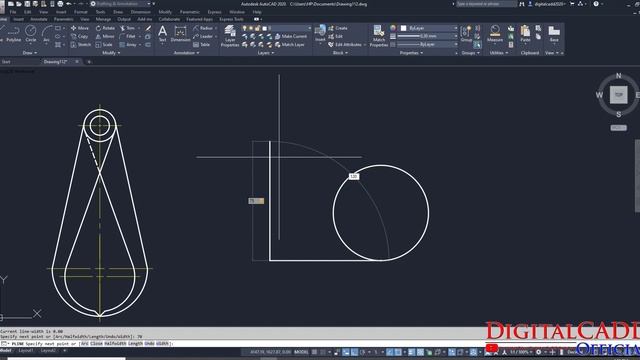Click Edit Attributes in Block panel
This screenshot has width=640, height=360.
[345, 44]
